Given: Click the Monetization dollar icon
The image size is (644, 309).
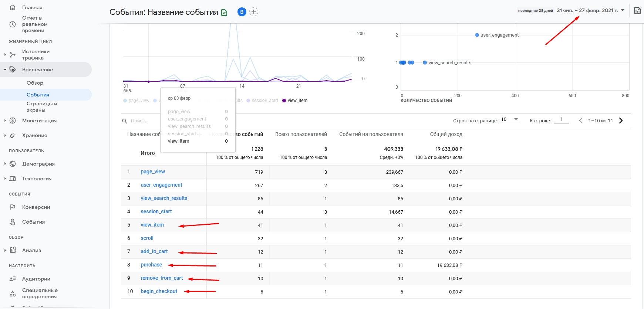Looking at the screenshot, I should 13,120.
